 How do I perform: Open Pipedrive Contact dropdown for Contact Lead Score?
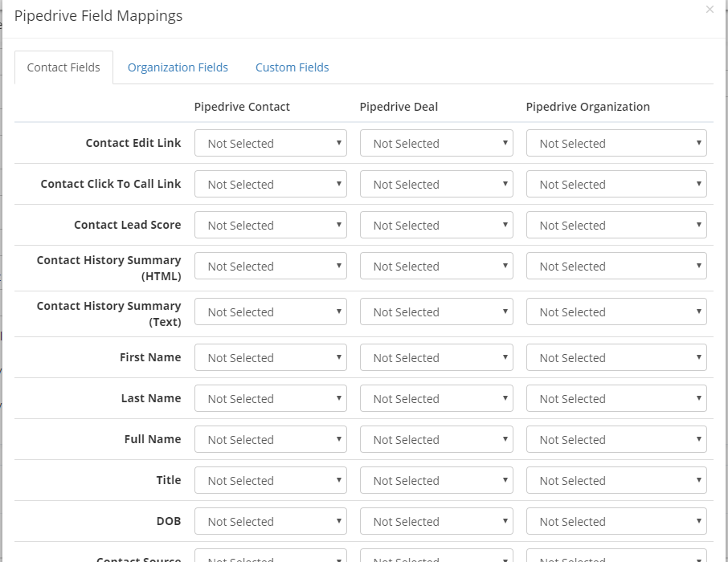pyautogui.click(x=271, y=225)
